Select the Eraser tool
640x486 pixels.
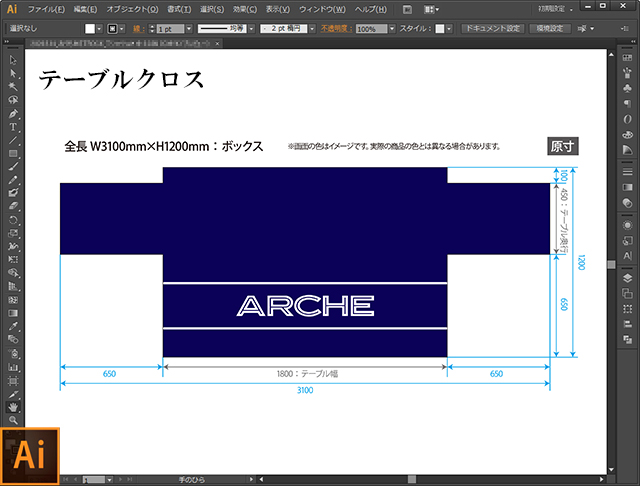point(13,206)
